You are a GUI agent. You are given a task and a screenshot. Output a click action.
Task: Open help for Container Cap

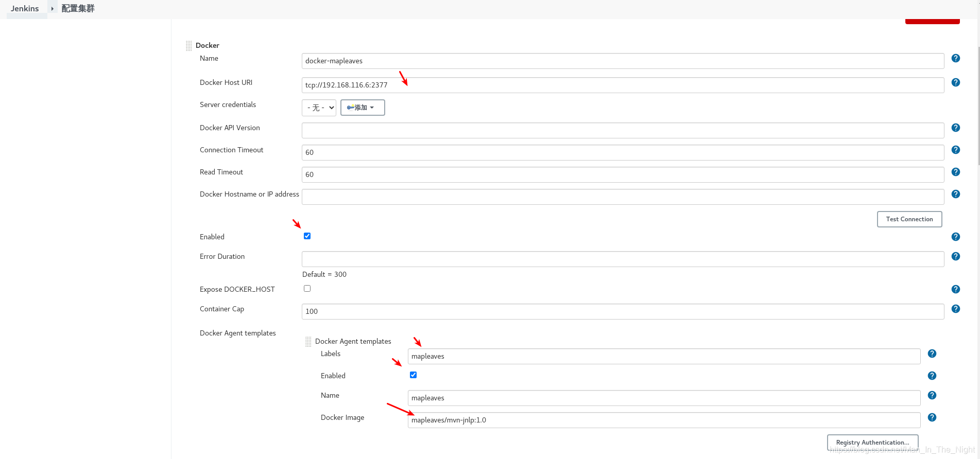tap(955, 309)
